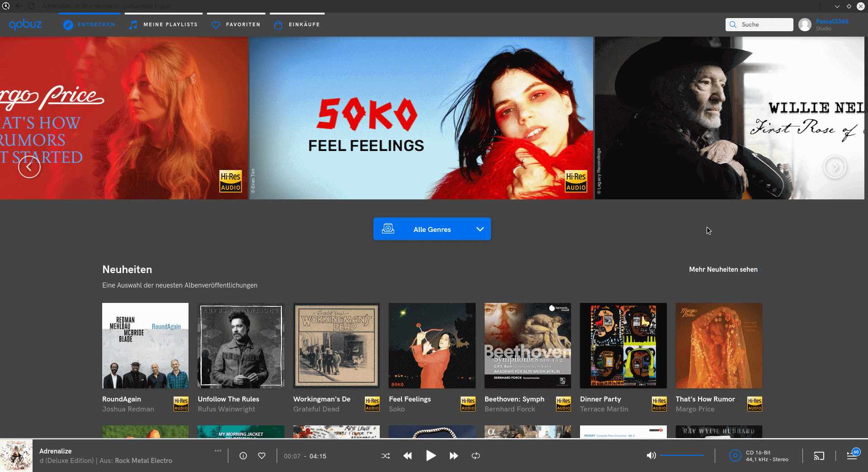Screen dimensions: 868x472
Task: Click the browser back arrow
Action: click(19, 6)
